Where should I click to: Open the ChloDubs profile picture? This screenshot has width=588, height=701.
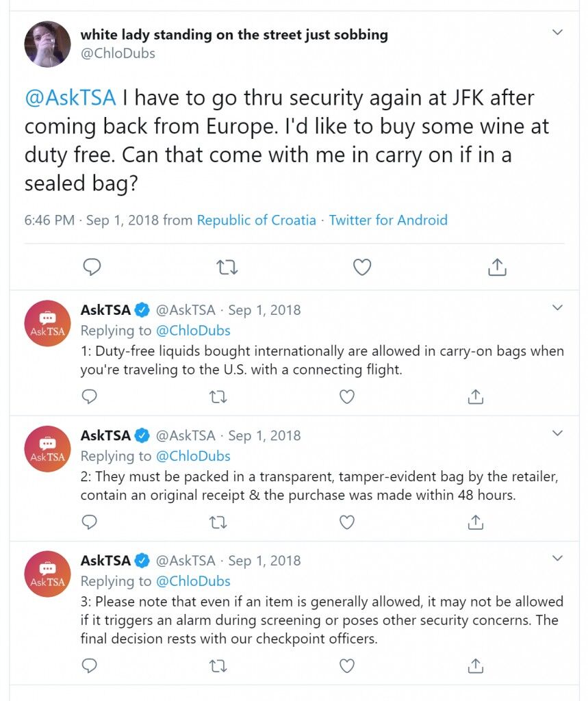tap(47, 44)
